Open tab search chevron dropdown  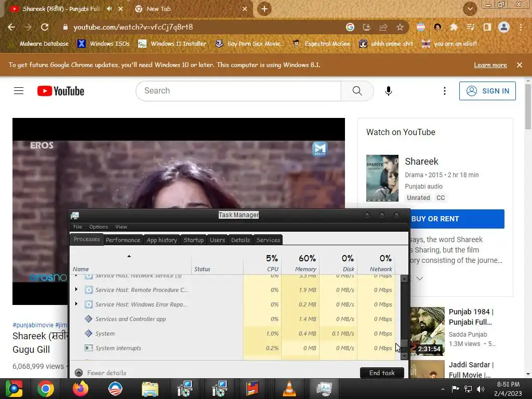tap(470, 9)
